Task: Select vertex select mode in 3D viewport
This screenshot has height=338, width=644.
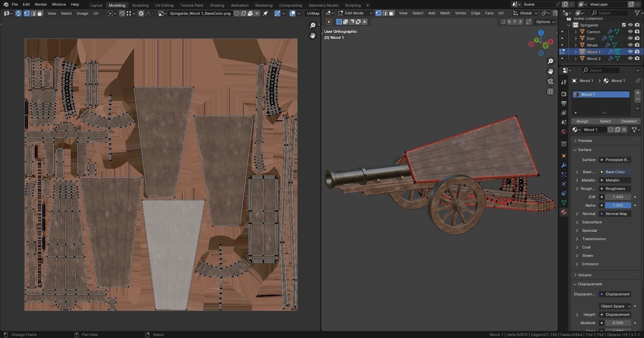Action: [x=378, y=13]
